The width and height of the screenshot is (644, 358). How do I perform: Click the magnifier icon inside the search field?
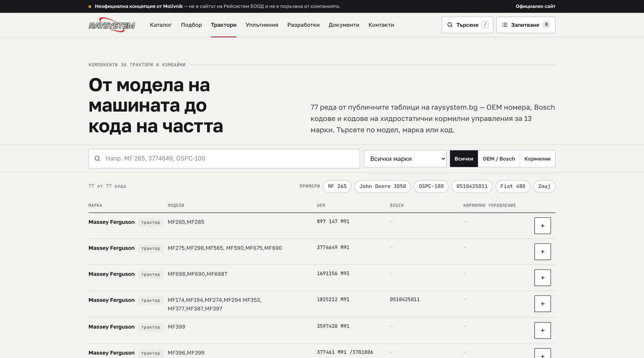[x=97, y=159]
